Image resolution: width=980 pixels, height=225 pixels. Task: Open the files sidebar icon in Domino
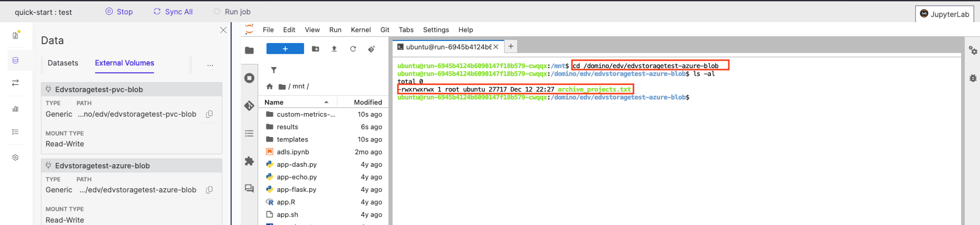(16, 35)
